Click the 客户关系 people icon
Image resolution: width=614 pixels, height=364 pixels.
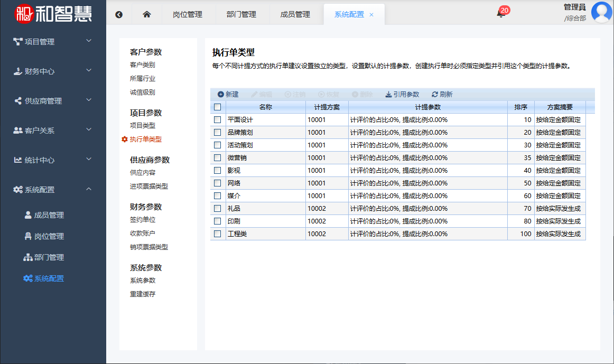(17, 130)
